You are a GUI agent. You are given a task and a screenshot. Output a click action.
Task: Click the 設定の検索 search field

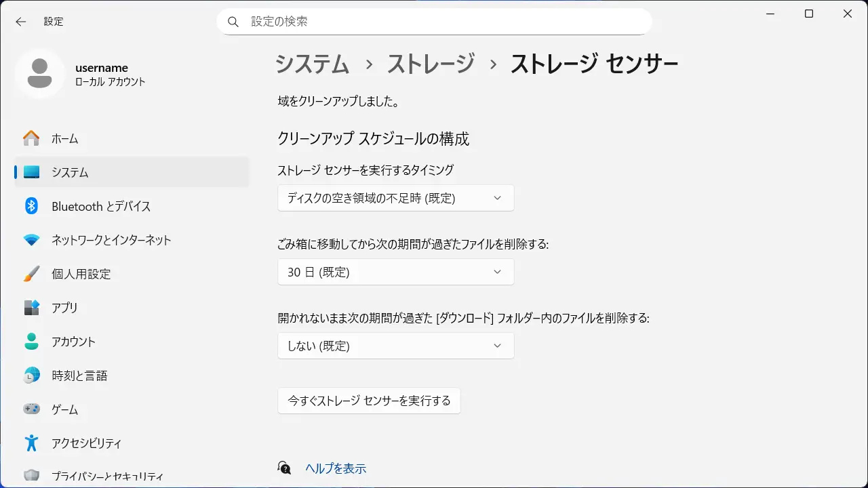pyautogui.click(x=441, y=22)
